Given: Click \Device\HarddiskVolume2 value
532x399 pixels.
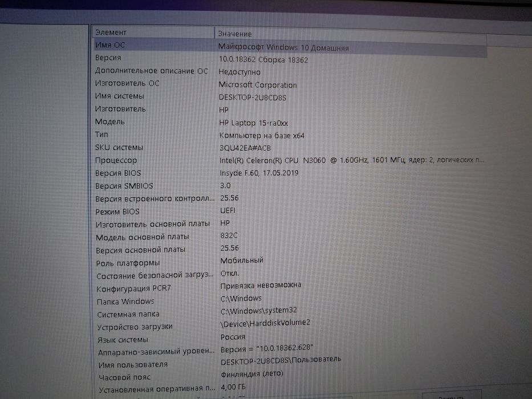Looking at the screenshot, I should [265, 323].
